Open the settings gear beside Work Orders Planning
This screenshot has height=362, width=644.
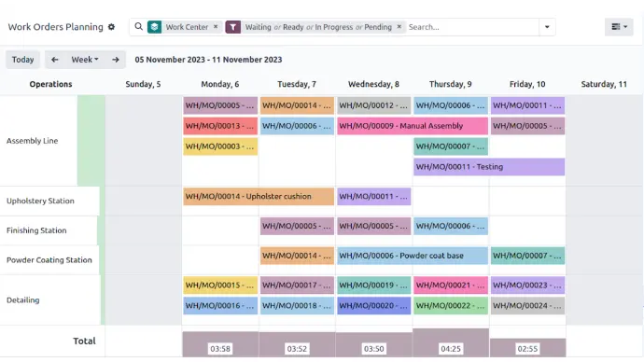tap(111, 27)
